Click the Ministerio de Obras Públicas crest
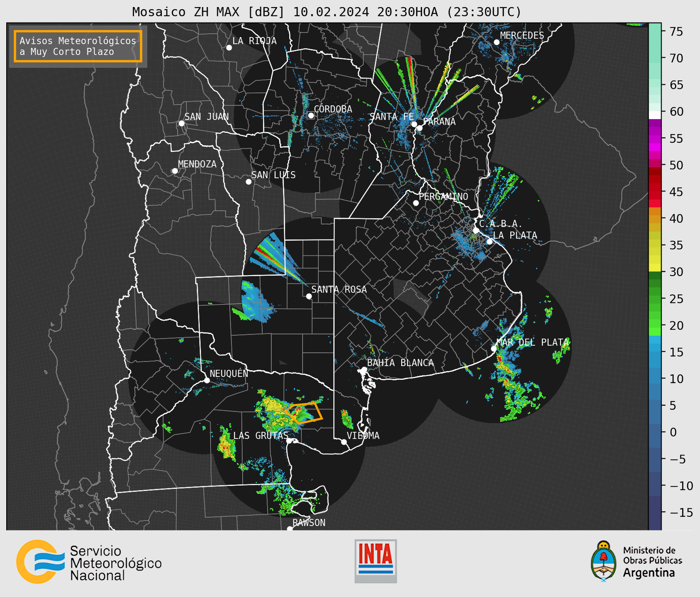Screen dimensions: 700x597 tap(604, 561)
